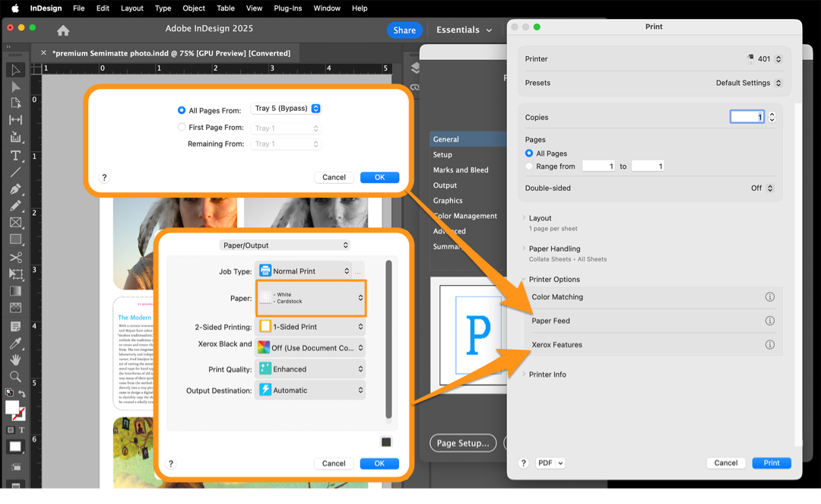Click the Copies input field
This screenshot has height=504, width=821.
(747, 117)
